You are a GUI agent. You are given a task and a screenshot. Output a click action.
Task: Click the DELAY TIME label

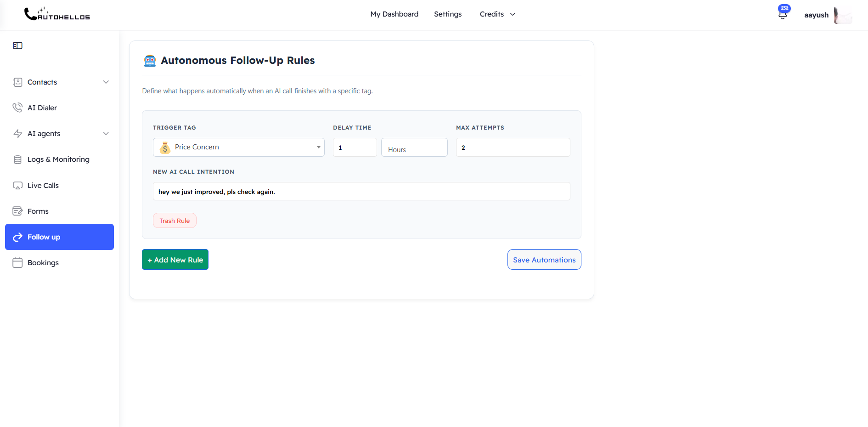tap(352, 128)
